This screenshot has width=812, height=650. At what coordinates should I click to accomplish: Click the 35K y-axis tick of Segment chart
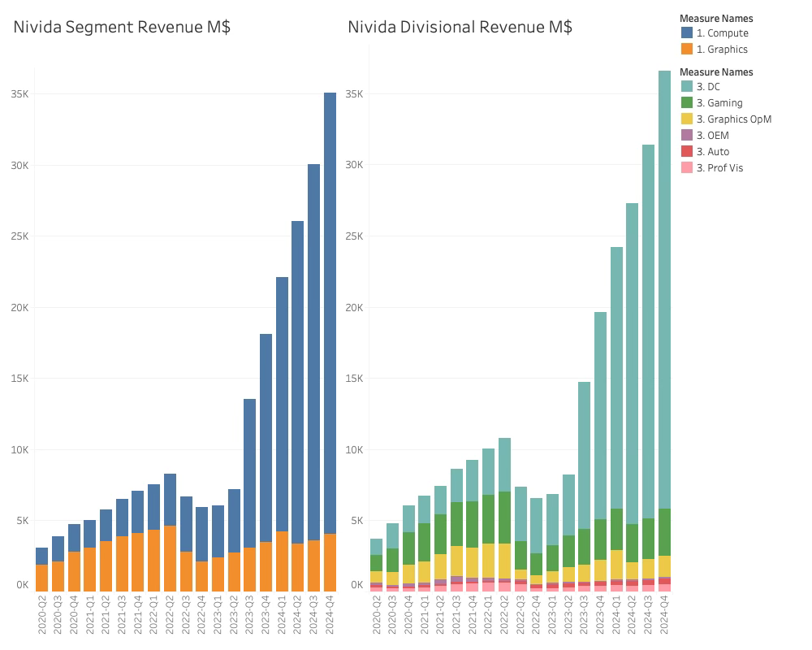click(x=19, y=93)
